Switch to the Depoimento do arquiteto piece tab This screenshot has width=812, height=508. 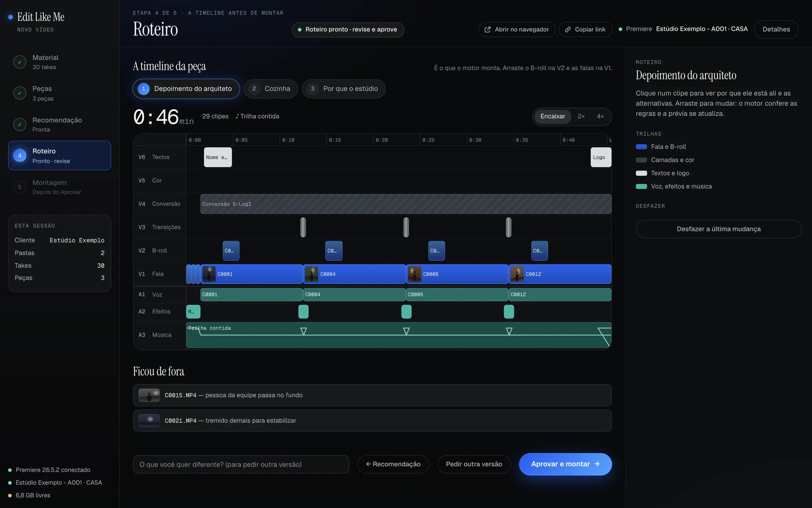[x=186, y=89]
